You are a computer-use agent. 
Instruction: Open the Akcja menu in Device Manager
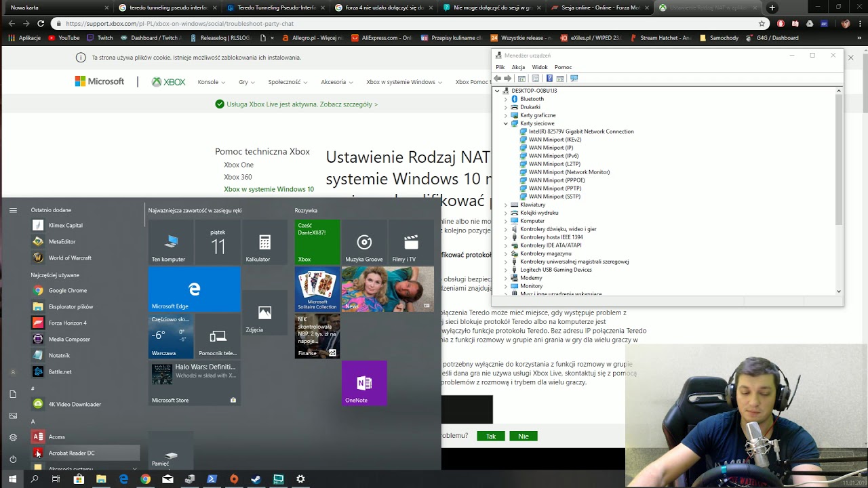tap(518, 67)
